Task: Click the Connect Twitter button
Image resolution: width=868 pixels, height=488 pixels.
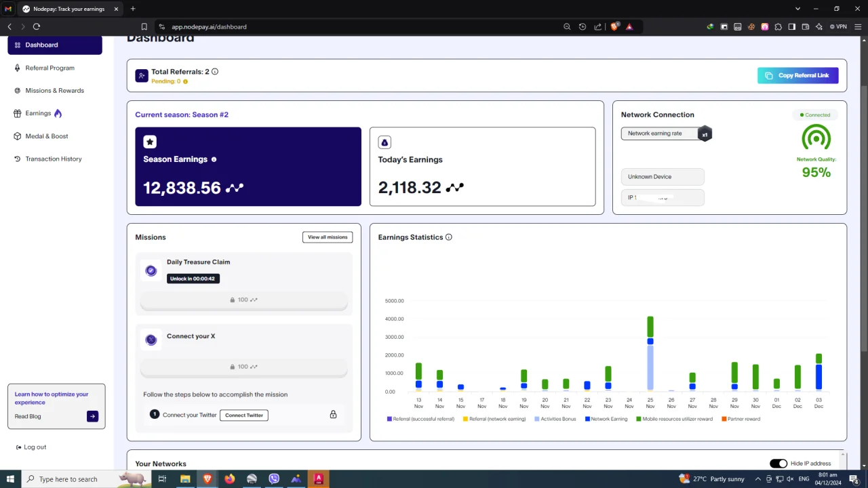Action: [244, 415]
